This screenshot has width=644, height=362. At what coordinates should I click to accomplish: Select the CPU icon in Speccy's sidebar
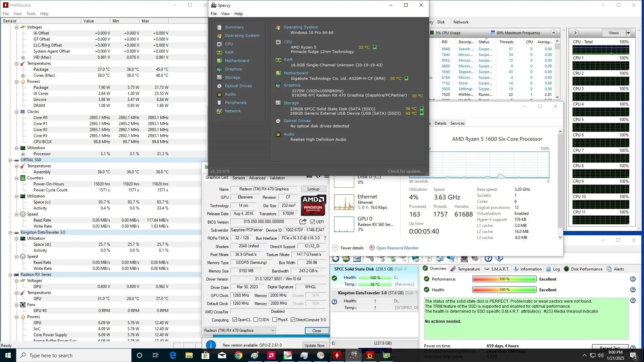(x=219, y=44)
